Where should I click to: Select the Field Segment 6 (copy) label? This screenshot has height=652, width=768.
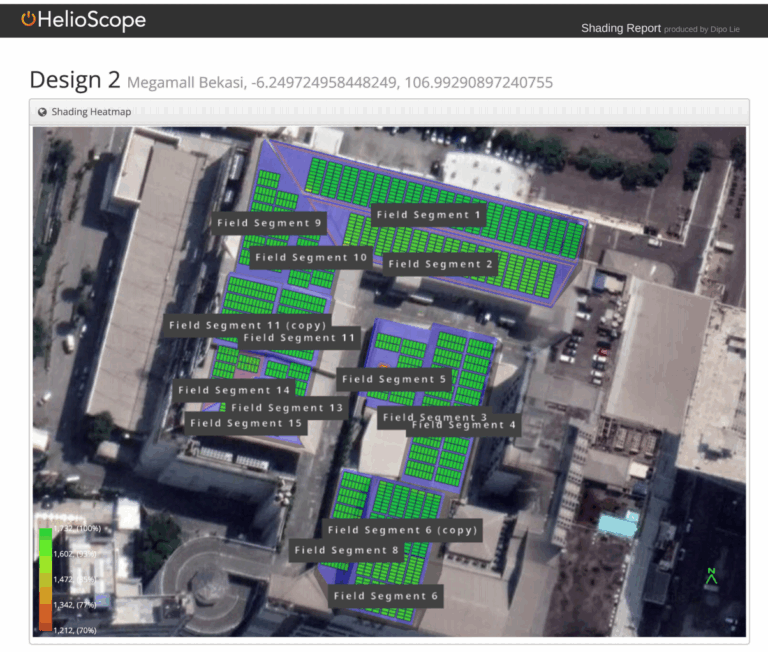tap(403, 530)
